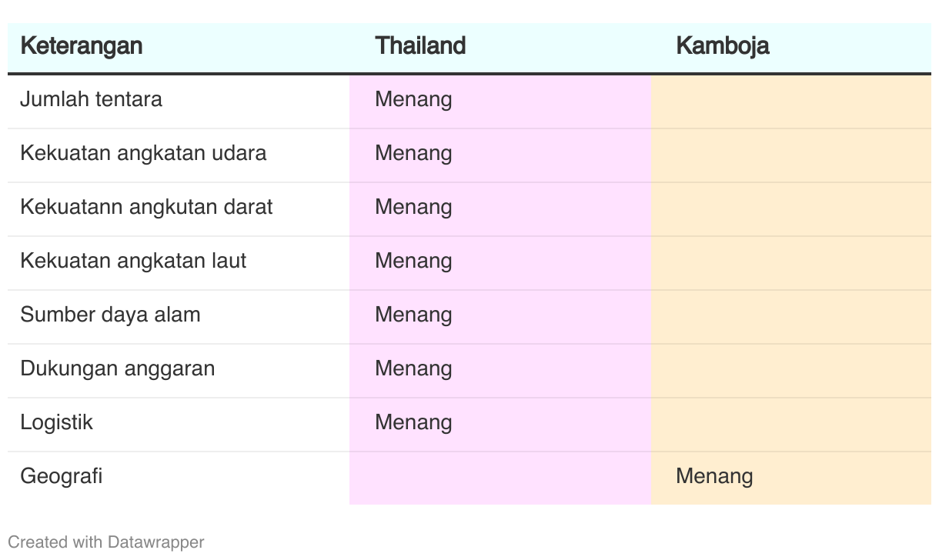Click the Logistik row label
939x560 pixels.
pos(56,422)
